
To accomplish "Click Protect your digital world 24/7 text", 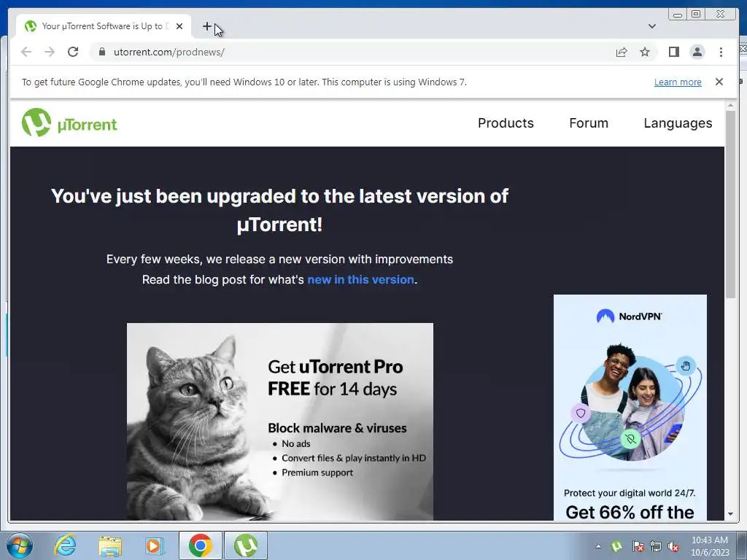I will (630, 493).
